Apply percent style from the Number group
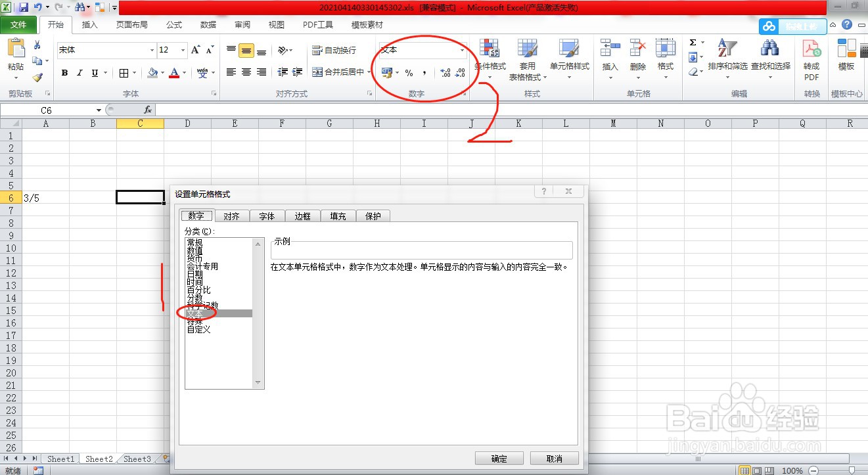The height and width of the screenshot is (475, 868). click(409, 74)
